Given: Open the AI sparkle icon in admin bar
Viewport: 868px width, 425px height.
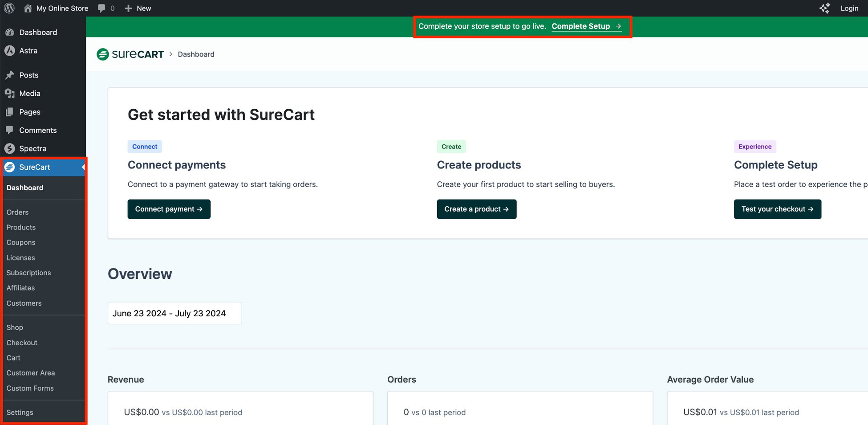Looking at the screenshot, I should pyautogui.click(x=825, y=8).
